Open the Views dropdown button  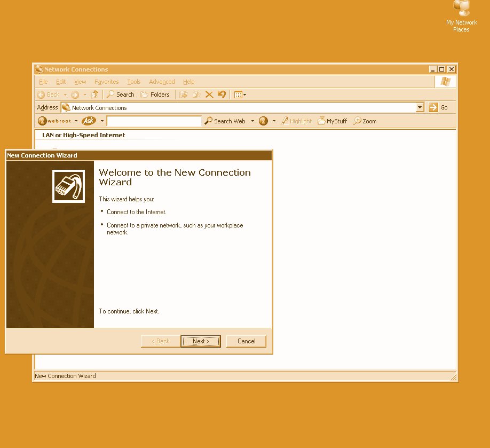pos(240,95)
